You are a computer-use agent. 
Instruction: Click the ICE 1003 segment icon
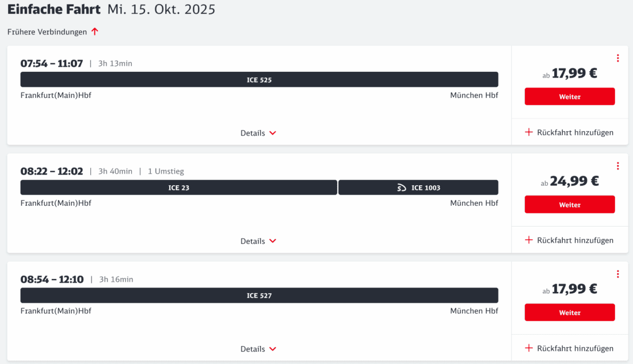click(402, 187)
